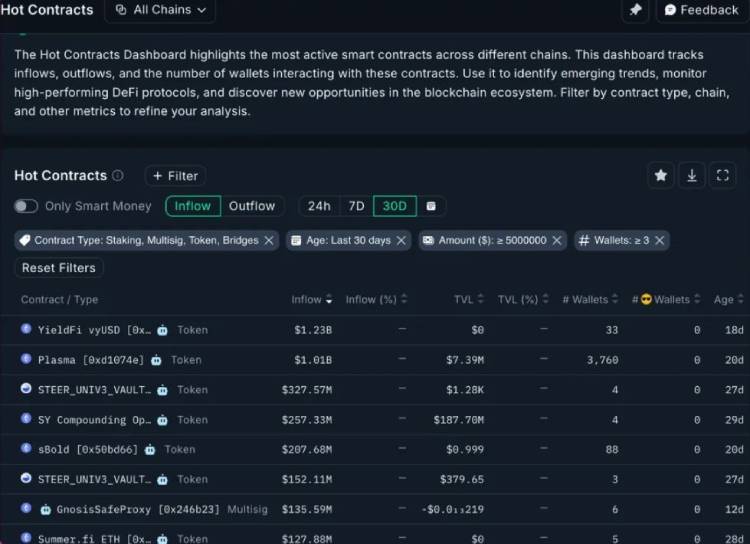Sort by the TVL column header
750x544 pixels.
click(464, 299)
